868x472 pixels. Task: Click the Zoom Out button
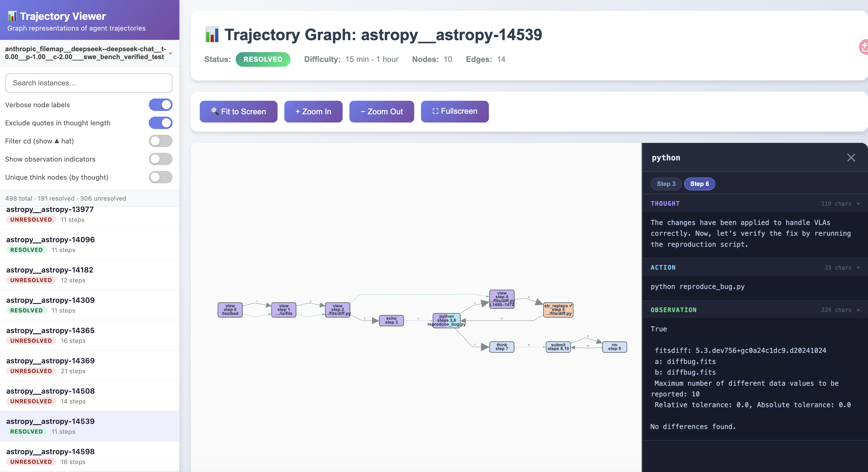pos(381,111)
